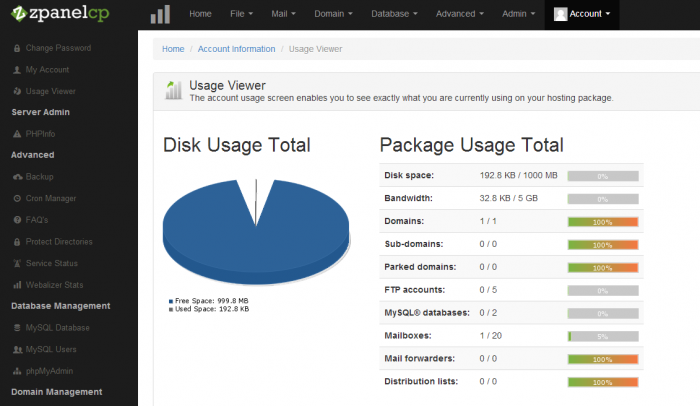Click the chart icon beside Usage Viewer
The image size is (700, 406).
pyautogui.click(x=16, y=91)
